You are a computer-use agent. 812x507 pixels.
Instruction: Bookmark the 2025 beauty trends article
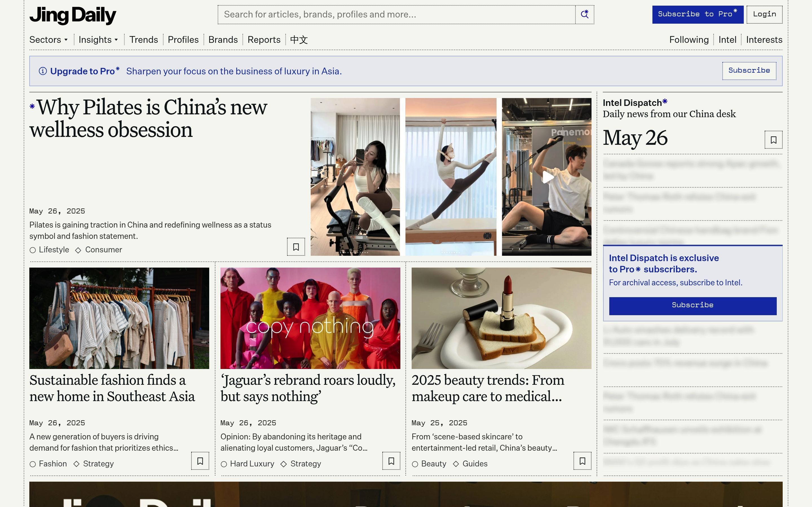click(582, 461)
